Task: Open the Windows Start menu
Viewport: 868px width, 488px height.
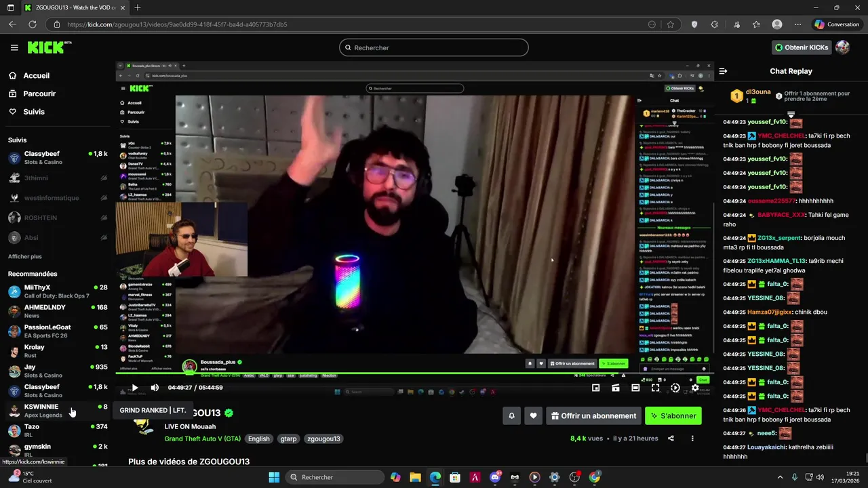Action: coord(274,477)
